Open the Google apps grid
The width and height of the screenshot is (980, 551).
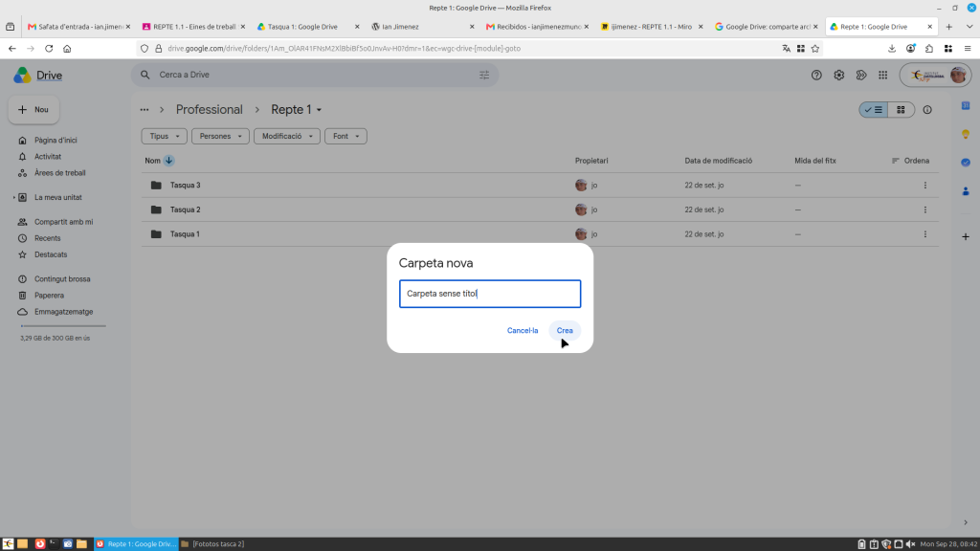tap(882, 75)
